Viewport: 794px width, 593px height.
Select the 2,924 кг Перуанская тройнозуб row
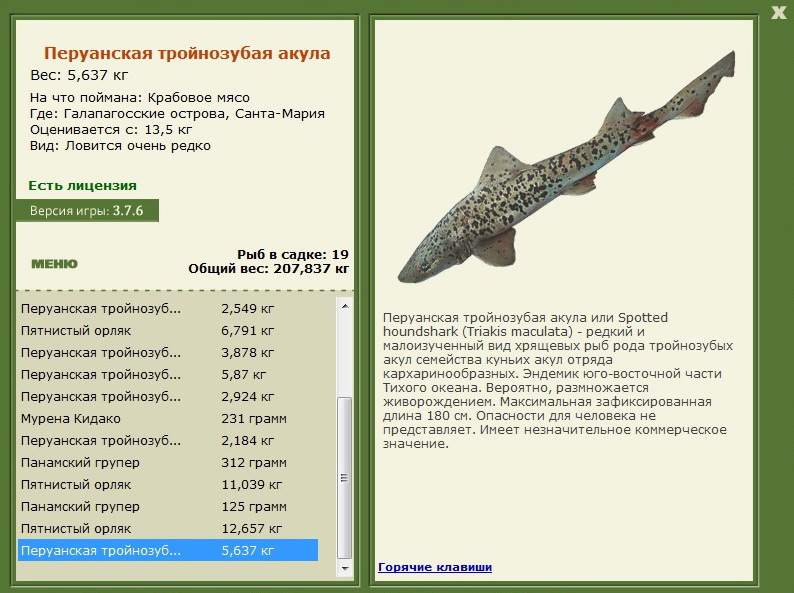168,397
